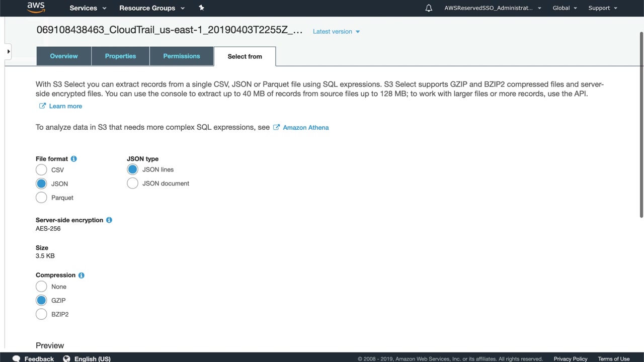Image resolution: width=644 pixels, height=362 pixels.
Task: Click the Feedback speech bubble icon
Action: pos(16,358)
